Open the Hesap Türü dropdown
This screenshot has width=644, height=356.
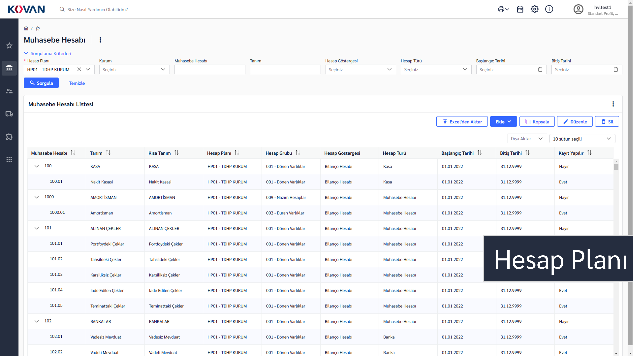click(x=436, y=70)
